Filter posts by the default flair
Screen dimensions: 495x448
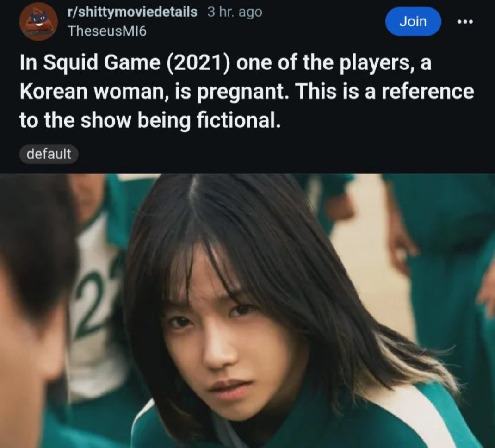pyautogui.click(x=49, y=154)
